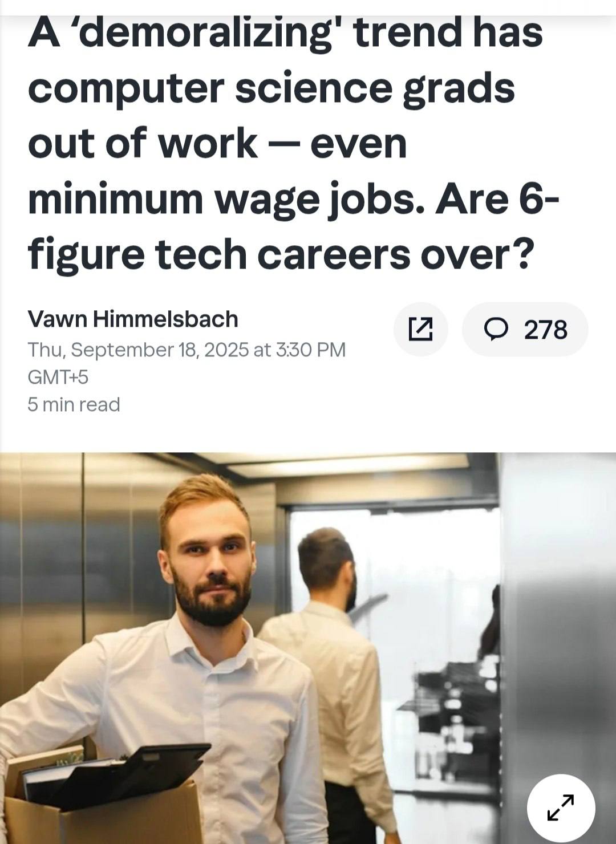Click 'figure tech careers over?' headline line

[x=281, y=254]
